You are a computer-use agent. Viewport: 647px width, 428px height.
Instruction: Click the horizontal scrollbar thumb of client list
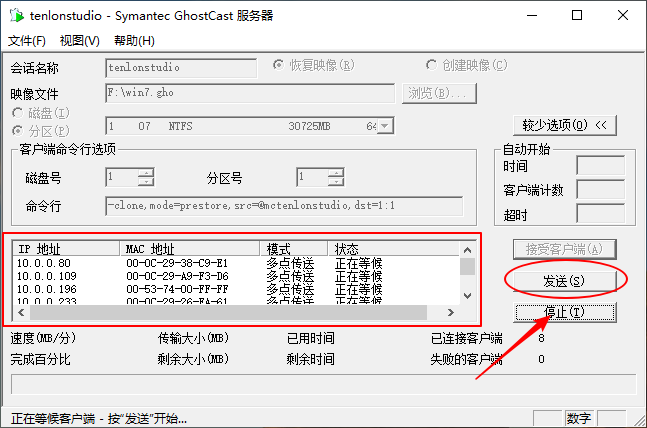click(x=228, y=312)
